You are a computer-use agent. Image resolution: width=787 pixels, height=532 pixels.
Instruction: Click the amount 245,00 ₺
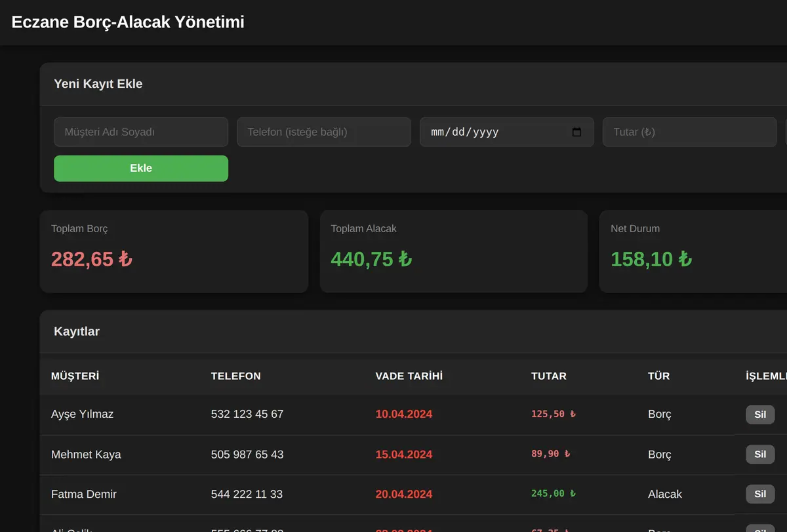pos(554,494)
